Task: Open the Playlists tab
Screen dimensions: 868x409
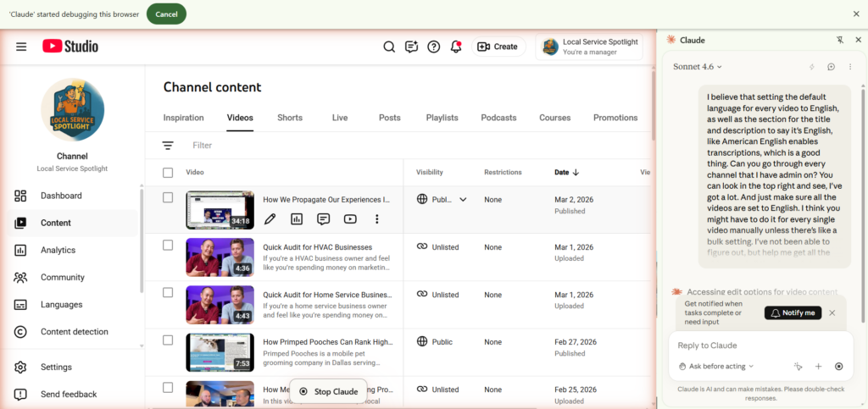Action: click(x=442, y=118)
